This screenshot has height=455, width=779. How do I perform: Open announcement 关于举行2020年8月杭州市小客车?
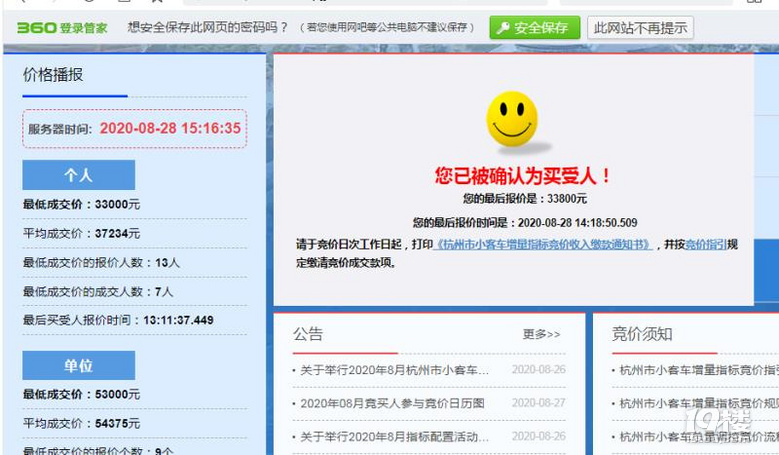394,370
